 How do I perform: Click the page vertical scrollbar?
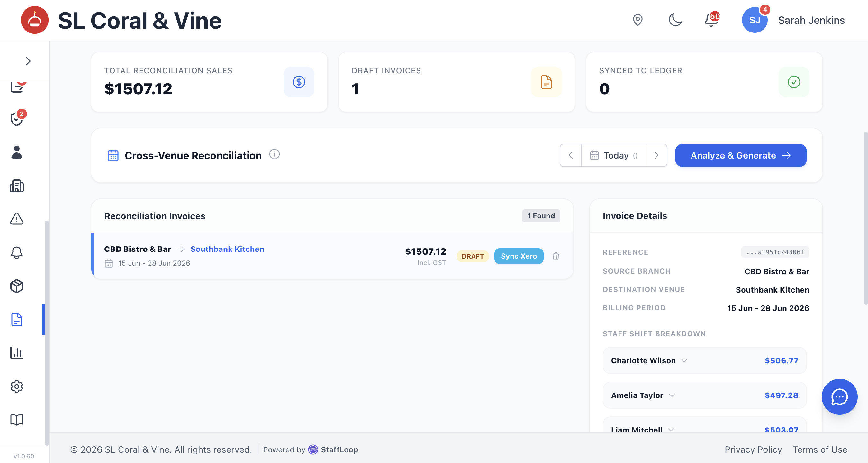click(865, 218)
